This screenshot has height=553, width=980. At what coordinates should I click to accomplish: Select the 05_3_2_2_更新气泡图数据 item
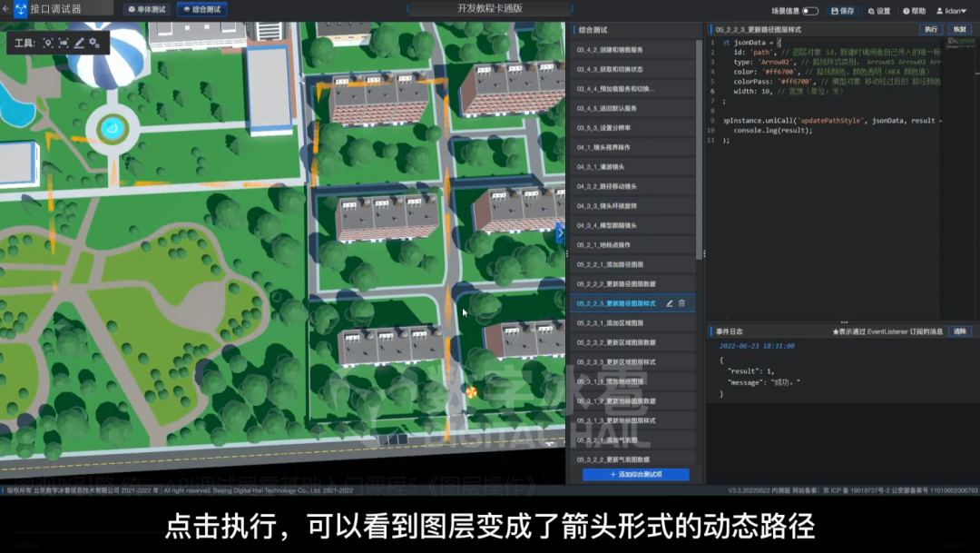(x=632, y=459)
